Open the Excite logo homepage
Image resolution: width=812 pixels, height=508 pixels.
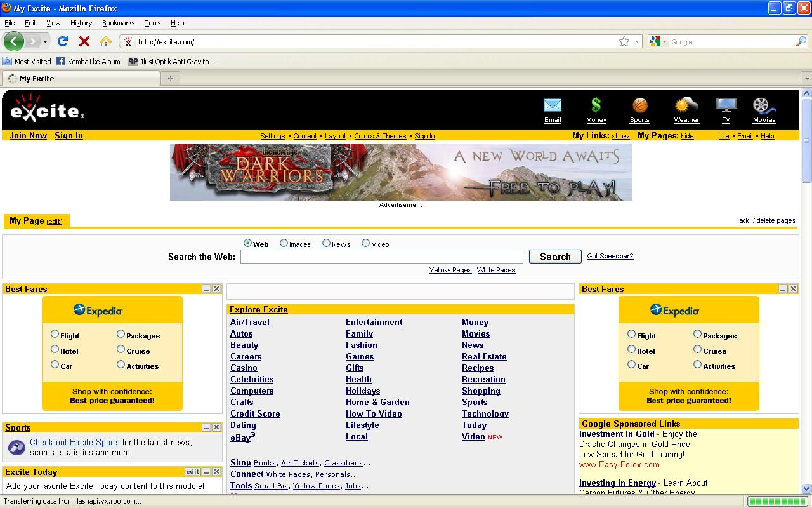click(46, 109)
